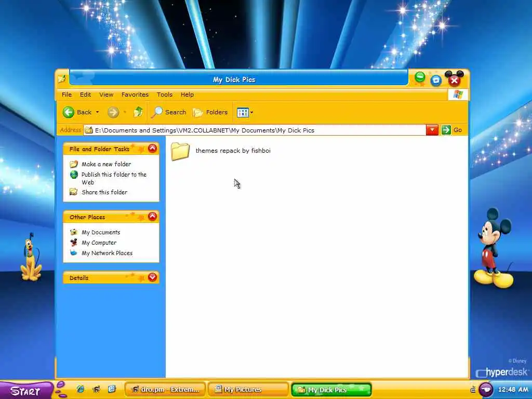Click the globe icon for Publish to Web

[x=74, y=175]
